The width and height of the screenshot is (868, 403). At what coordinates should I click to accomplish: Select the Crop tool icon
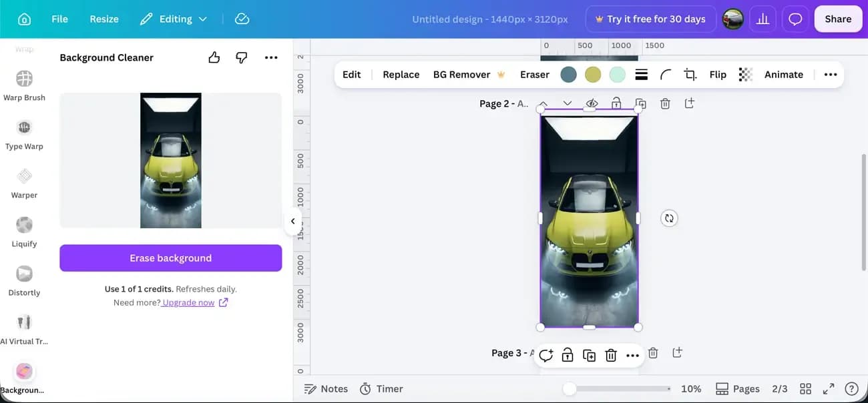[x=690, y=75]
